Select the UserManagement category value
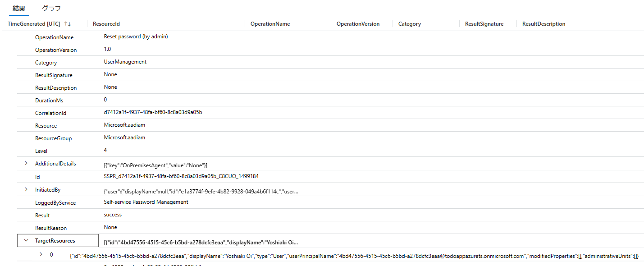Image resolution: width=644 pixels, height=266 pixels. (125, 62)
